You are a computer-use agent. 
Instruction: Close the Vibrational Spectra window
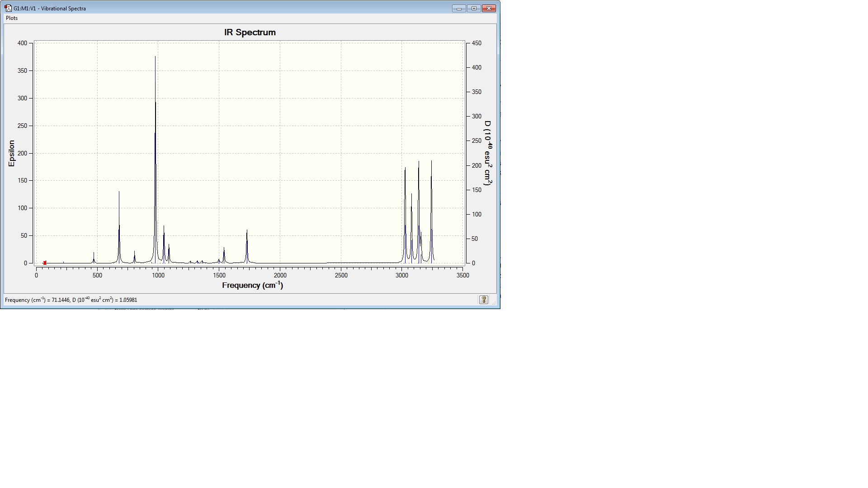(489, 8)
